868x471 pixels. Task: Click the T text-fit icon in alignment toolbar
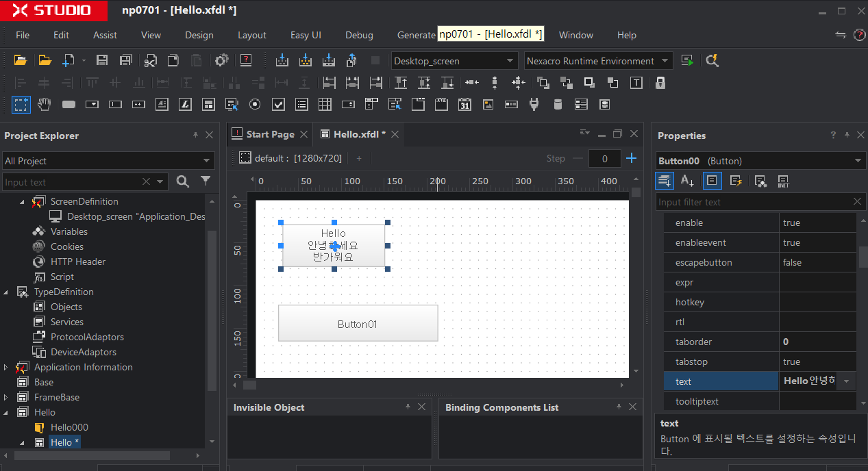(636, 83)
